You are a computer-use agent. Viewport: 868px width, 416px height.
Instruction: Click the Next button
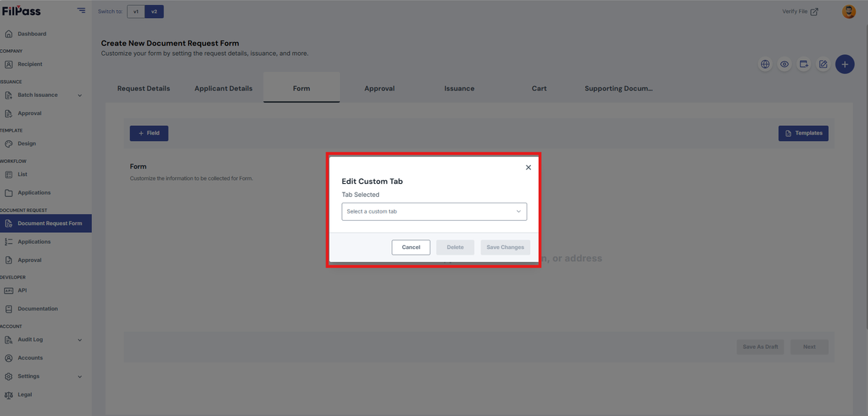[x=809, y=347]
